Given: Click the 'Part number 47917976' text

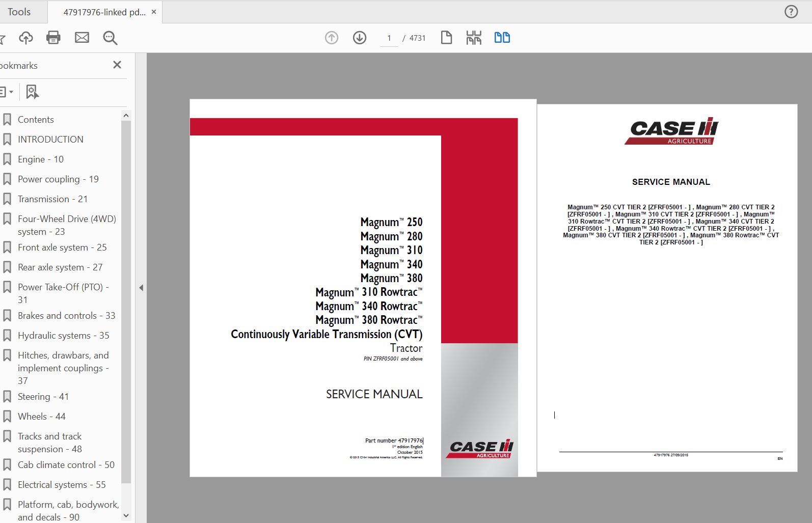Looking at the screenshot, I should (394, 441).
